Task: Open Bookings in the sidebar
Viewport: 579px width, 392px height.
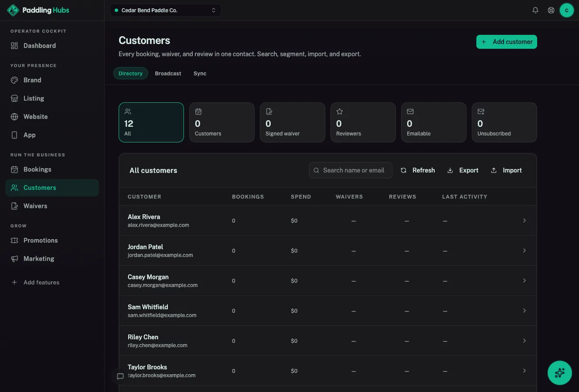Action: coord(52,169)
